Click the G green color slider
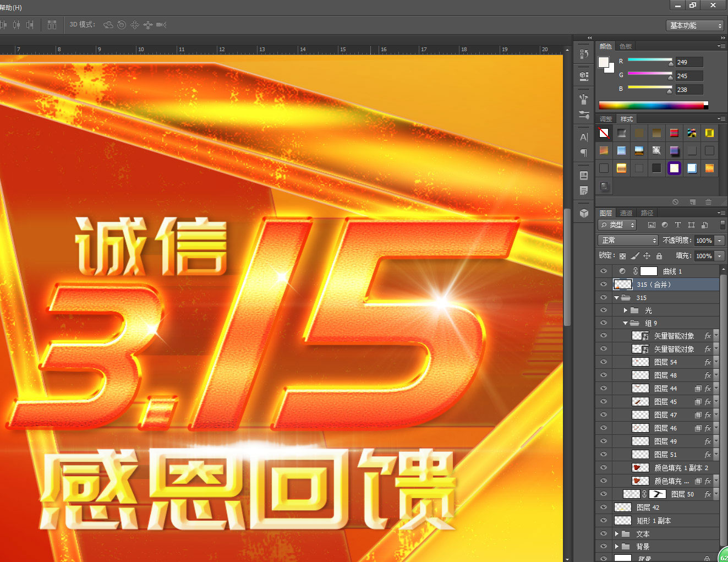 pyautogui.click(x=650, y=74)
